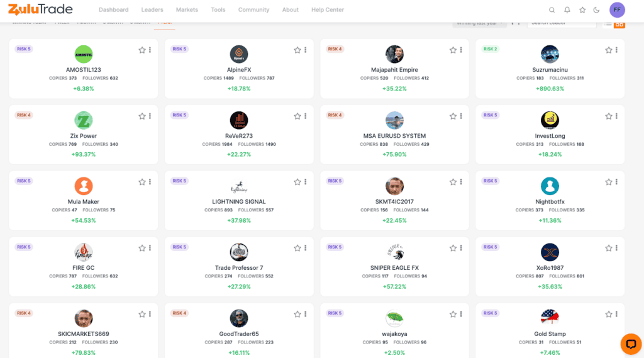Click the AlpineFX avatar icon

(x=238, y=54)
